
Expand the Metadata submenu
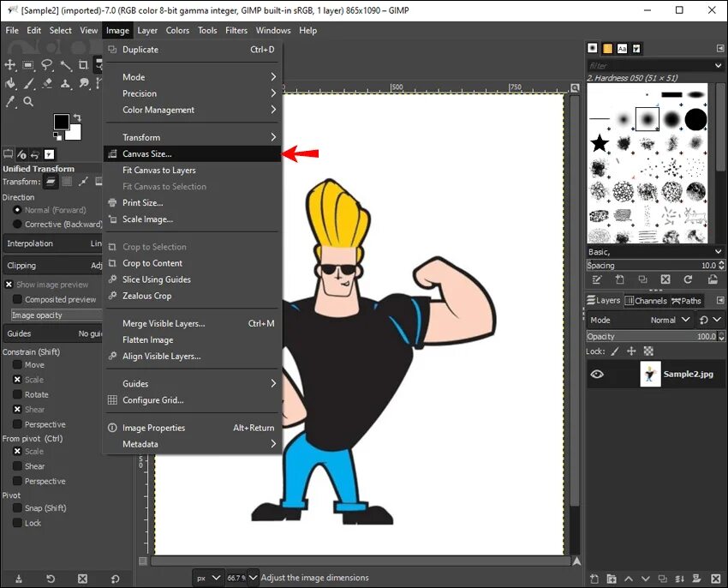[x=192, y=444]
